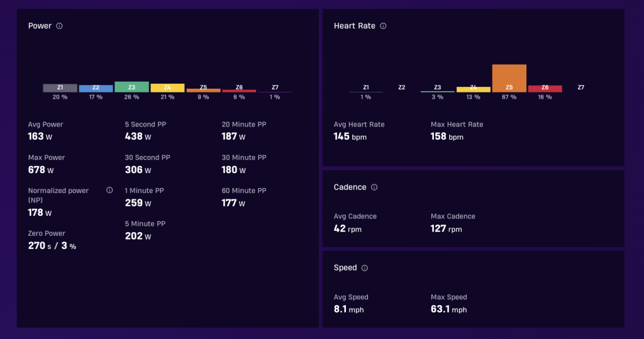Select the Z3 heart rate zone label
This screenshot has width=644, height=339.
(438, 87)
